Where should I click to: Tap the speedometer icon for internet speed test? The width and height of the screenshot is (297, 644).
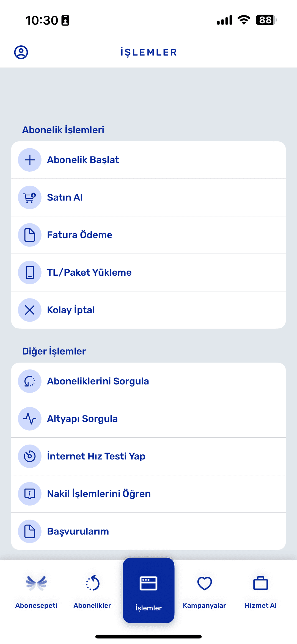(30, 456)
